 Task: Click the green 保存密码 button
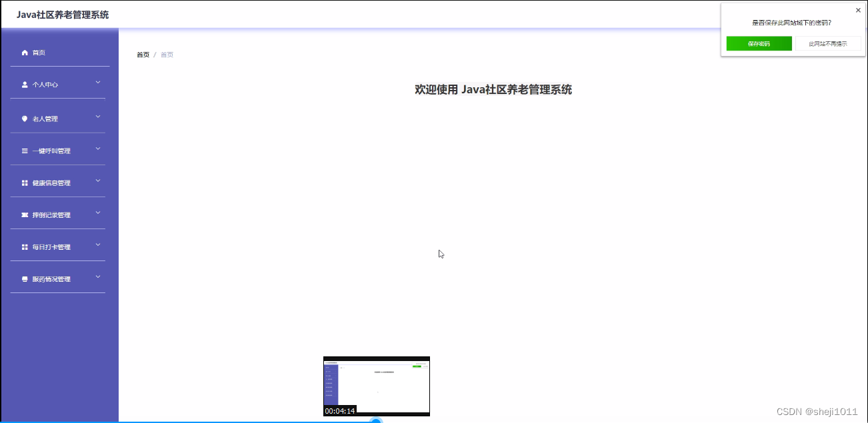click(759, 43)
